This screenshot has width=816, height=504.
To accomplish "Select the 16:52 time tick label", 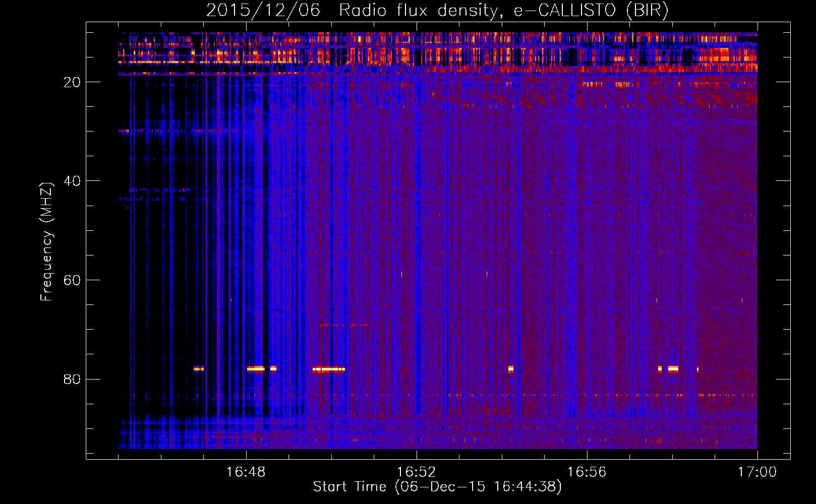I will [416, 472].
